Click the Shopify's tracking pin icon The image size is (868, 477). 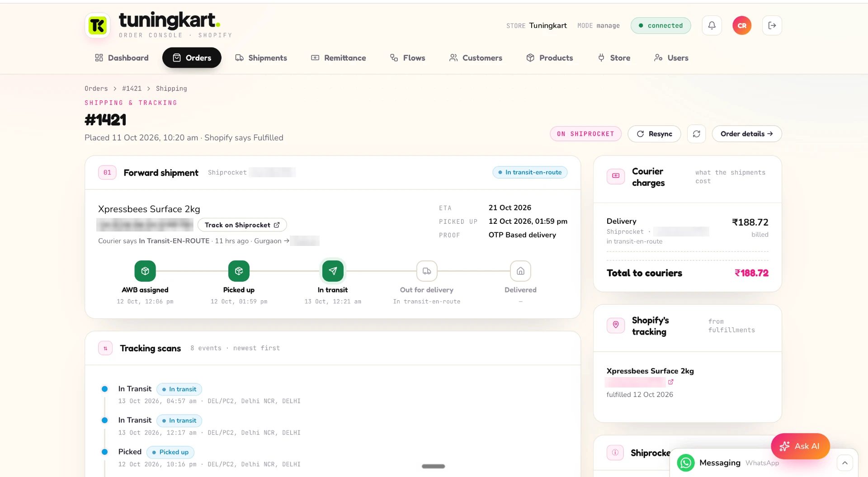(616, 325)
